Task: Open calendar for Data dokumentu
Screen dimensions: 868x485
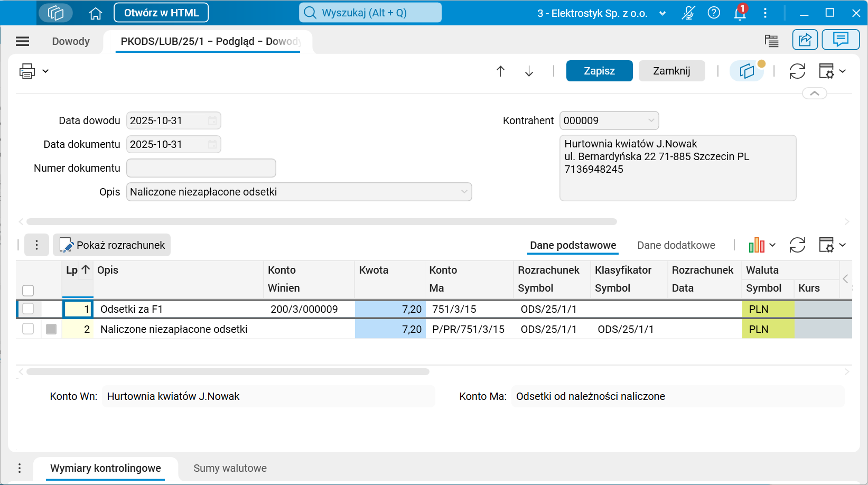Action: 212,144
